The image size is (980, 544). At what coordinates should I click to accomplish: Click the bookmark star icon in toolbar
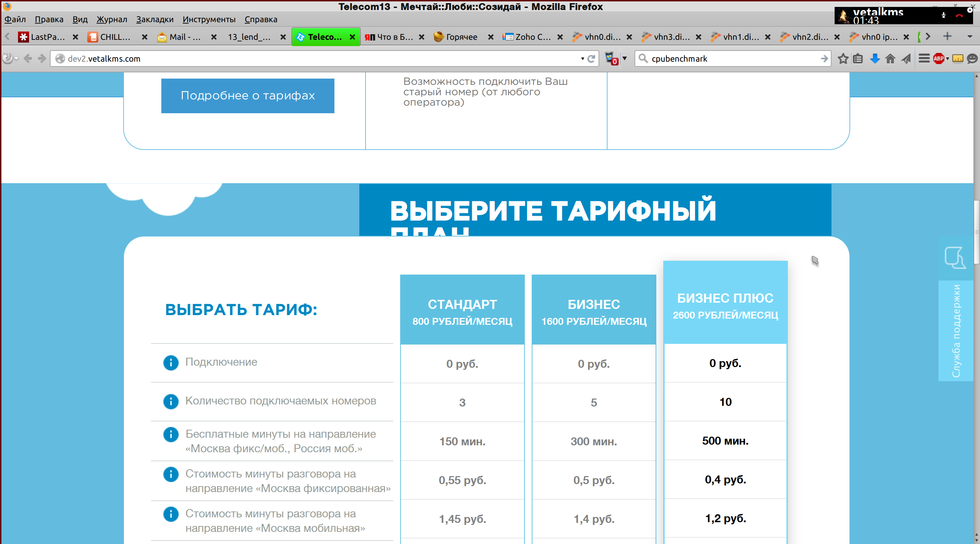843,59
